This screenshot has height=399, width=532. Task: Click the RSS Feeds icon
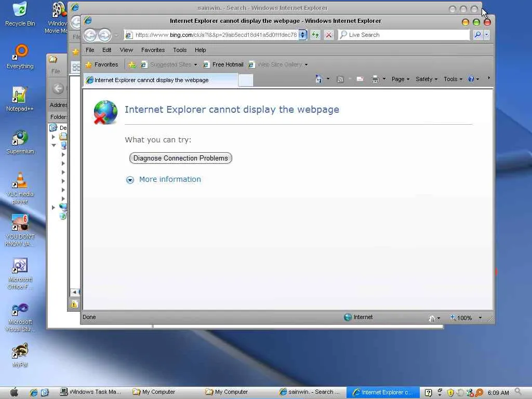(340, 79)
